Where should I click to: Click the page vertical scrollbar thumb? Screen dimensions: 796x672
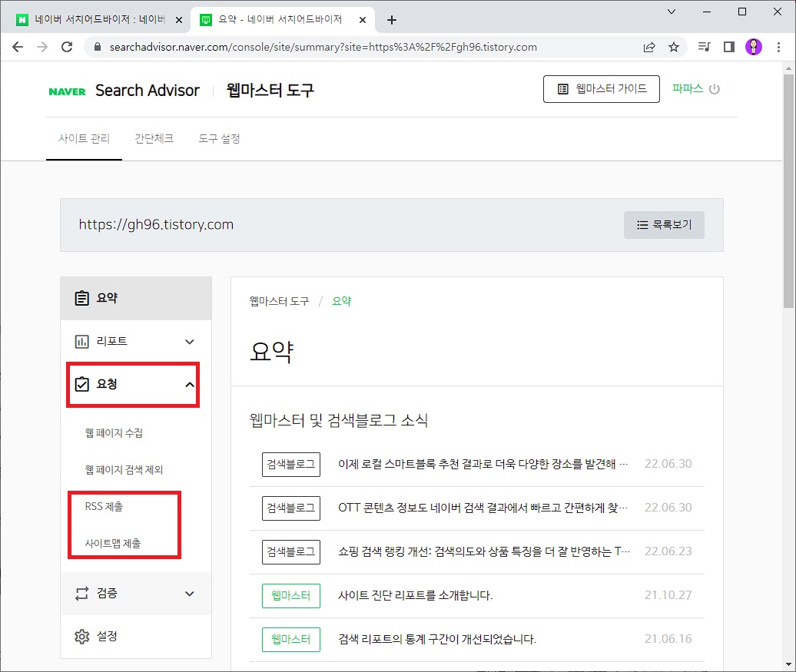point(788,190)
